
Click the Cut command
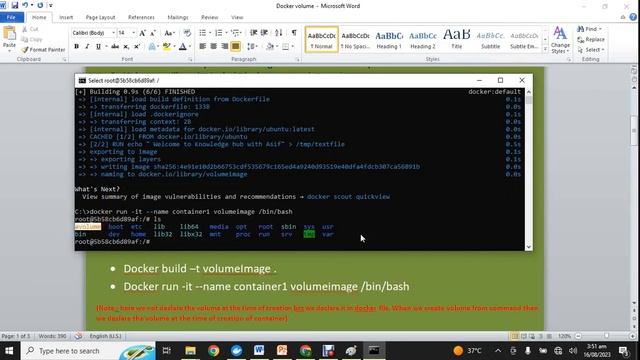tap(30, 29)
